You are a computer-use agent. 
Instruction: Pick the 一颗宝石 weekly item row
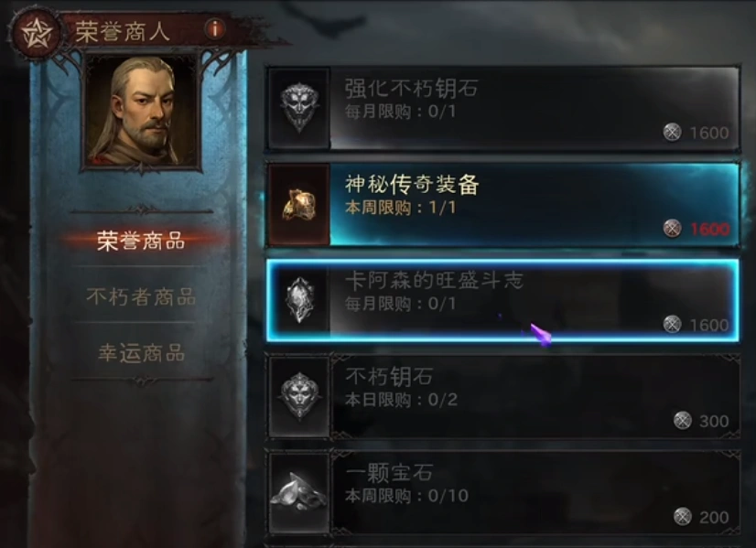502,492
